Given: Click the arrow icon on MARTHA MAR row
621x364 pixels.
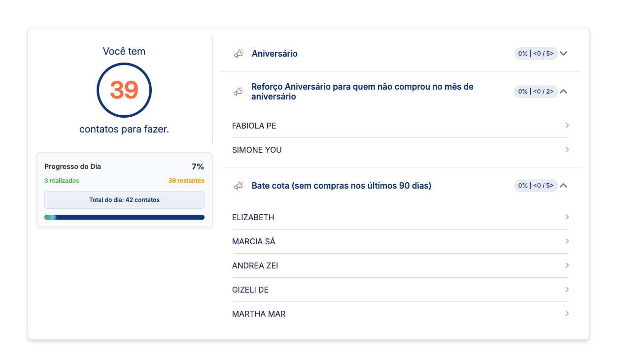Looking at the screenshot, I should (x=567, y=314).
